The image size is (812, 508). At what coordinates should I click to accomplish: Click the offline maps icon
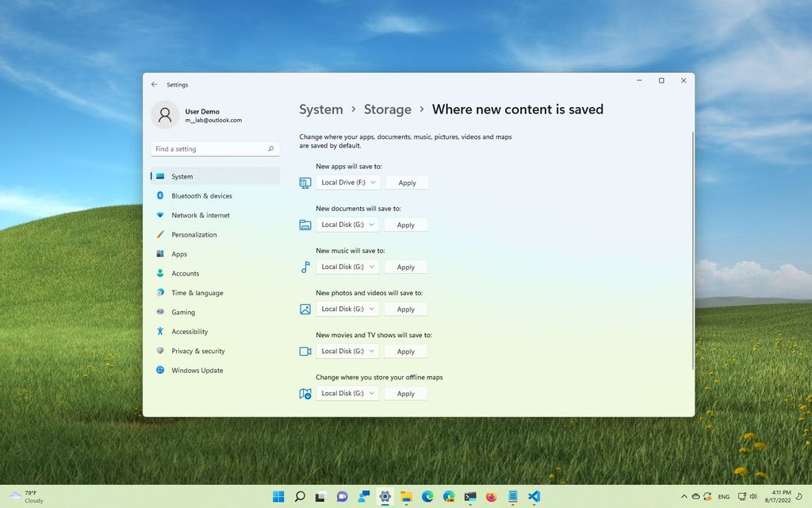[x=304, y=393]
